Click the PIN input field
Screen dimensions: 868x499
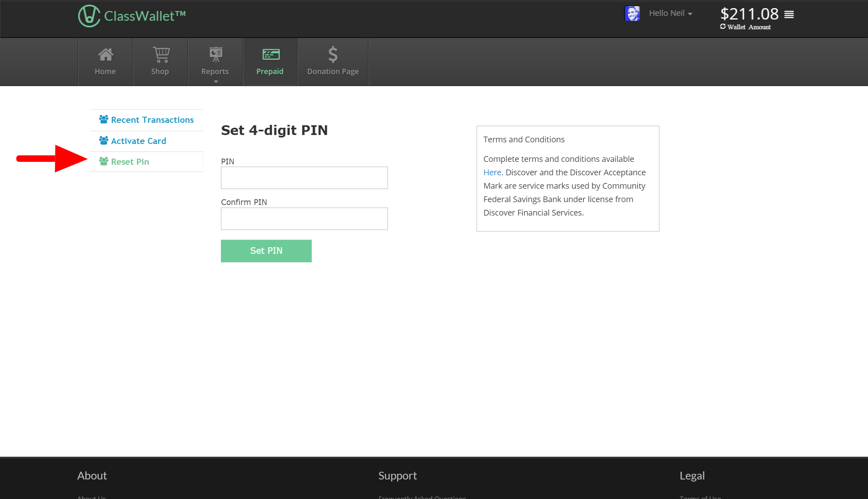click(304, 178)
